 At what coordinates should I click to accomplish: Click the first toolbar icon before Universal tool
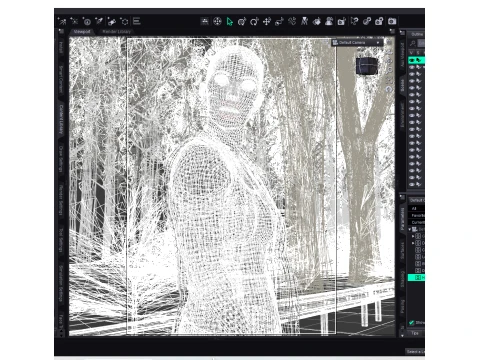tap(205, 21)
